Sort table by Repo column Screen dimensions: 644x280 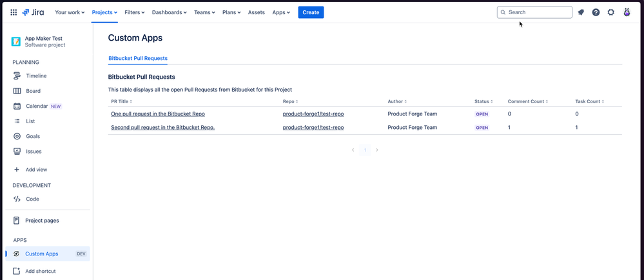pos(290,101)
